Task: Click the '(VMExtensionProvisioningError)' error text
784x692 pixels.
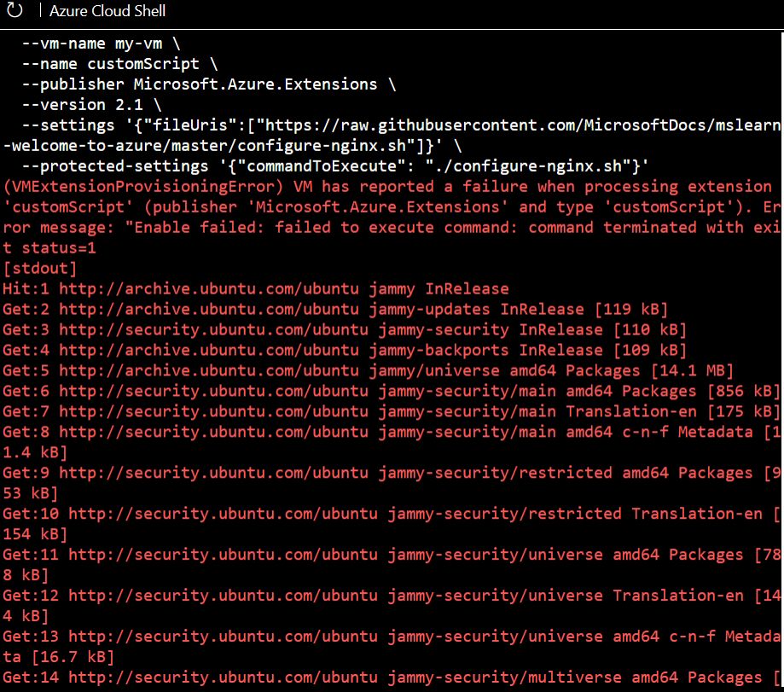Action: pos(143,187)
